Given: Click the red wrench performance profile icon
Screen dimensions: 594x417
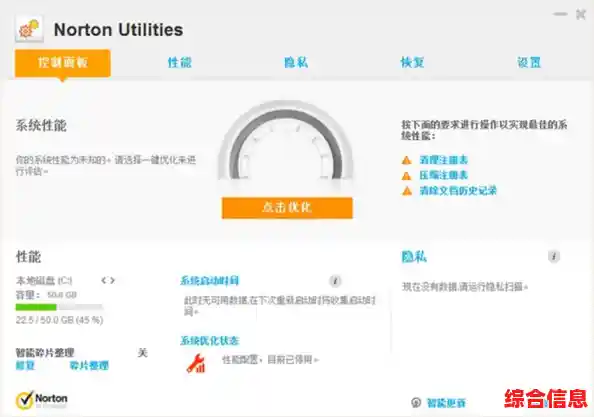Looking at the screenshot, I should pyautogui.click(x=196, y=363).
